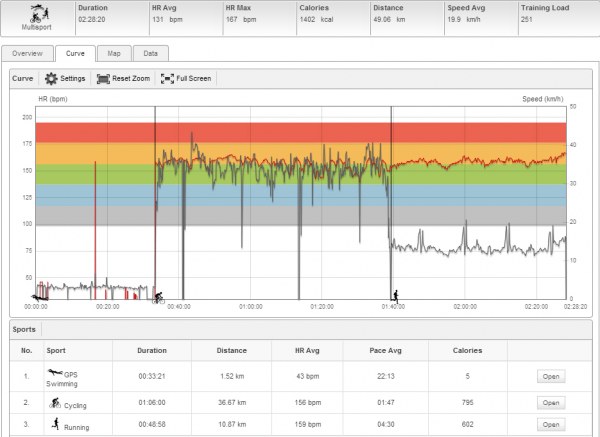600x437 pixels.
Task: Click the Sports section header
Action: (x=24, y=329)
